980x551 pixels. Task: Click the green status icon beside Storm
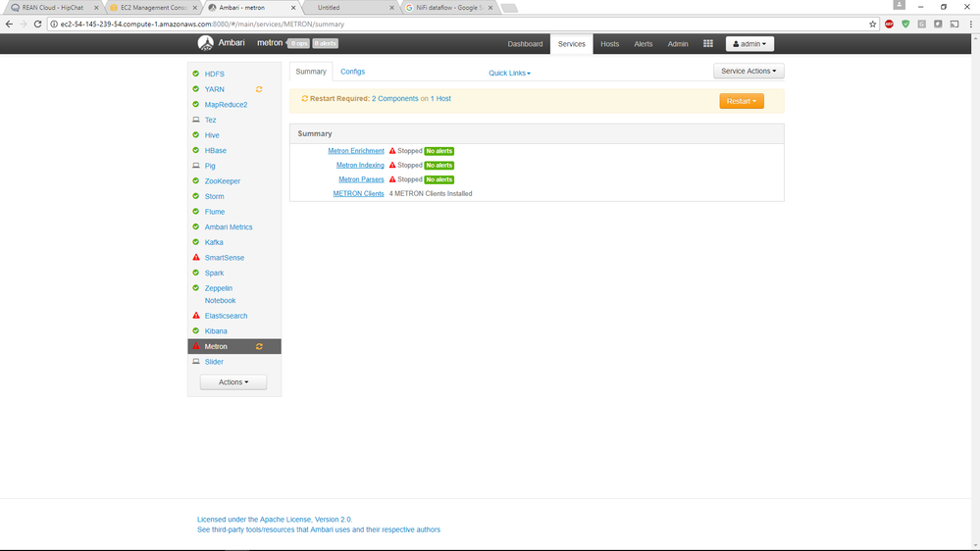(x=196, y=196)
